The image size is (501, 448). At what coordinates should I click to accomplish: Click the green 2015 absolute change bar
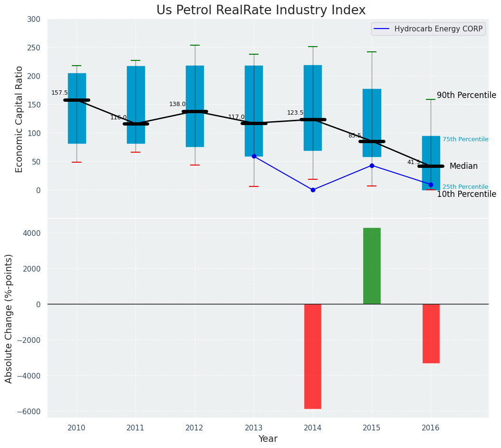coord(372,266)
